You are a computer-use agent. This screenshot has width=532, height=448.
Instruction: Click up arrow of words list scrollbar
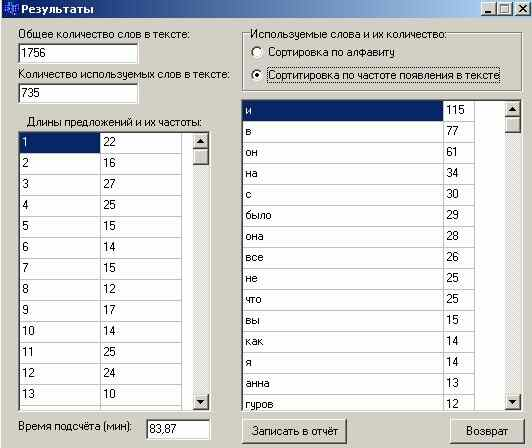tap(512, 109)
